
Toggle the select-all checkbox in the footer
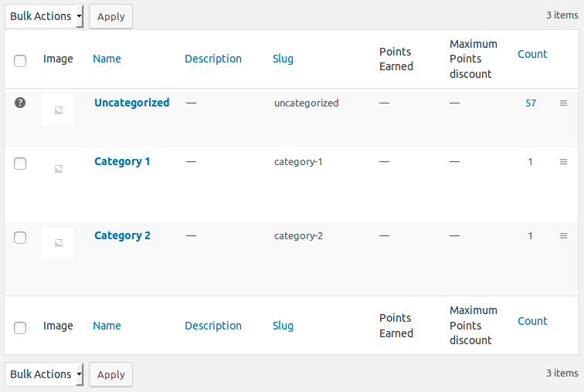click(20, 327)
